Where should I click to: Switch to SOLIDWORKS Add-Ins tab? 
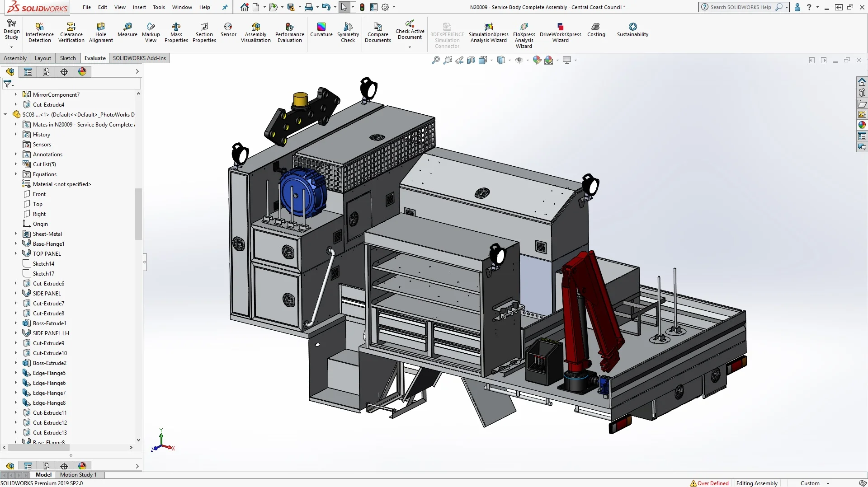tap(139, 58)
